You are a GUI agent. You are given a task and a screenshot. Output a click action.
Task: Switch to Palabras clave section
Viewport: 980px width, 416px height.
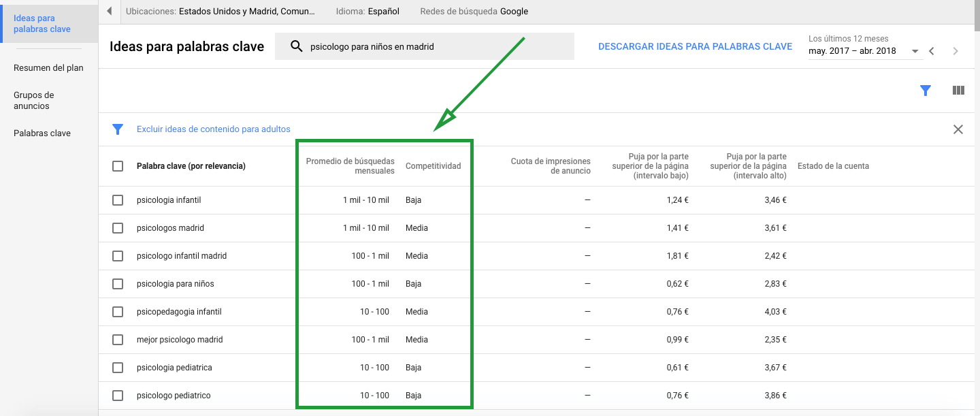tap(42, 133)
